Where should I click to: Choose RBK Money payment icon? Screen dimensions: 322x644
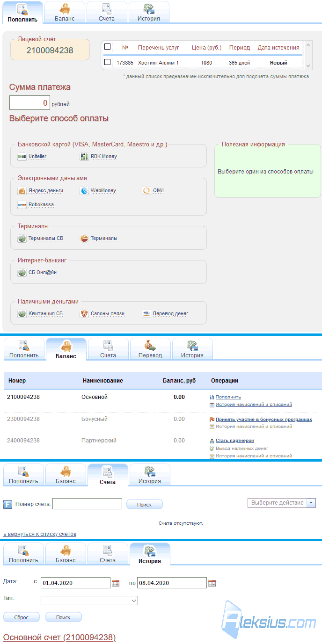(84, 157)
